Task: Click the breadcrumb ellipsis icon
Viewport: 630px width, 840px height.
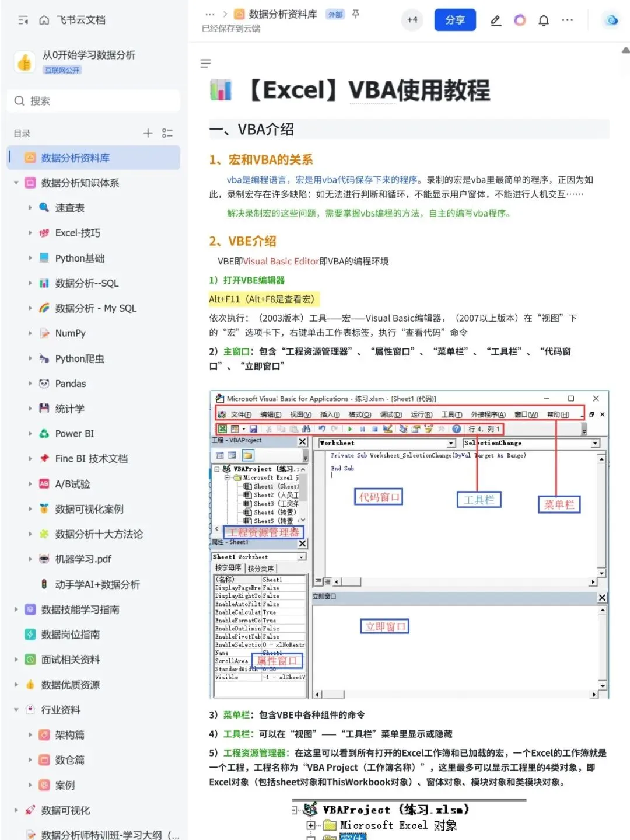Action: 210,14
